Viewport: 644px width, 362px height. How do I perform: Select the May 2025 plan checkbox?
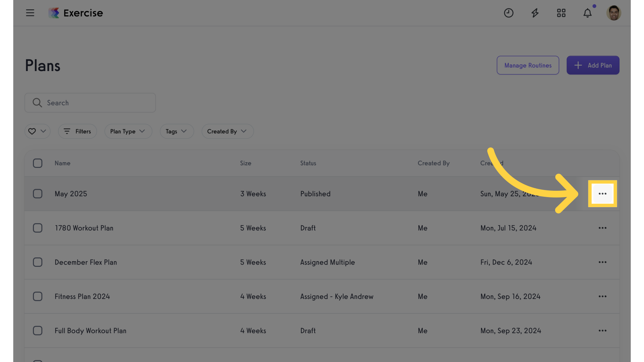38,194
